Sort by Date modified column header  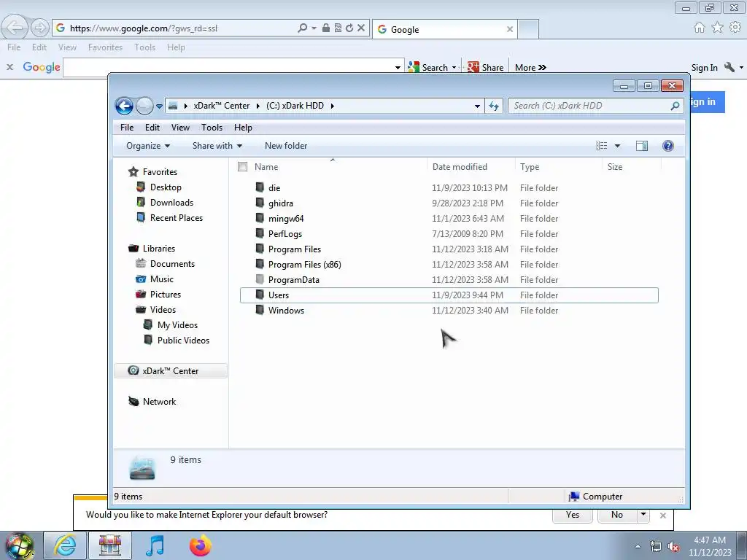460,167
